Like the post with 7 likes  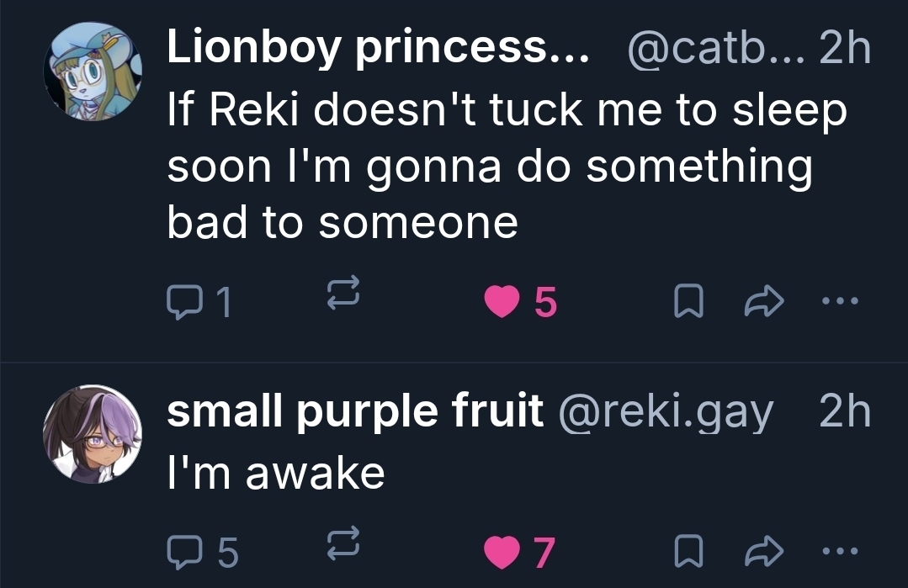(x=504, y=550)
